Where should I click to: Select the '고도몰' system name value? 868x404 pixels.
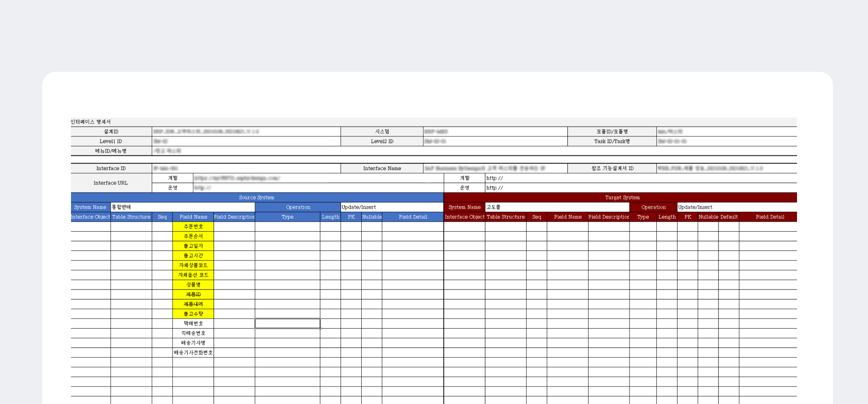coord(558,207)
